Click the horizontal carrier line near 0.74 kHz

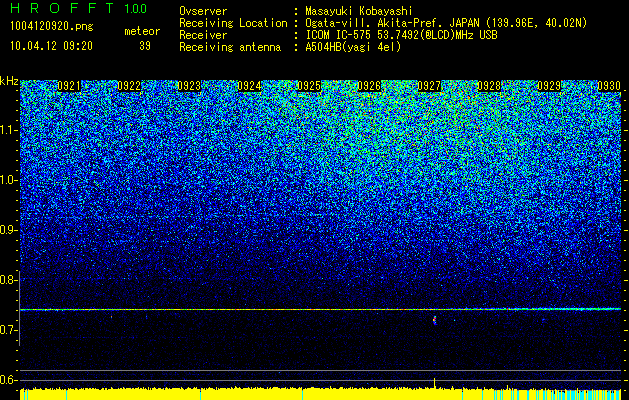coord(320,309)
